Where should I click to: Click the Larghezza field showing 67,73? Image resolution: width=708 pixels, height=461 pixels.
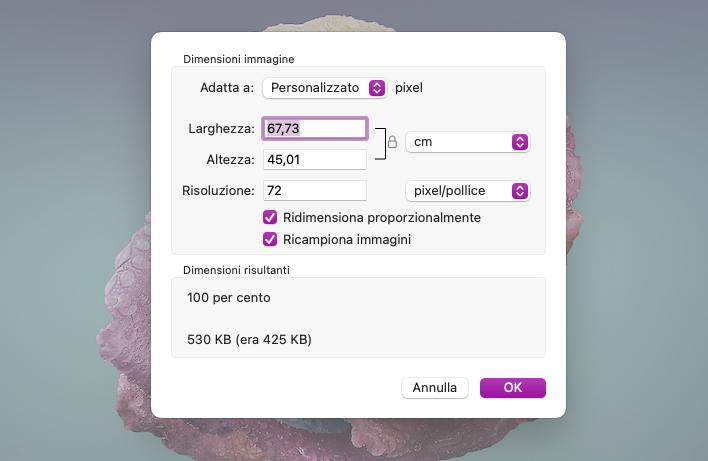(314, 128)
